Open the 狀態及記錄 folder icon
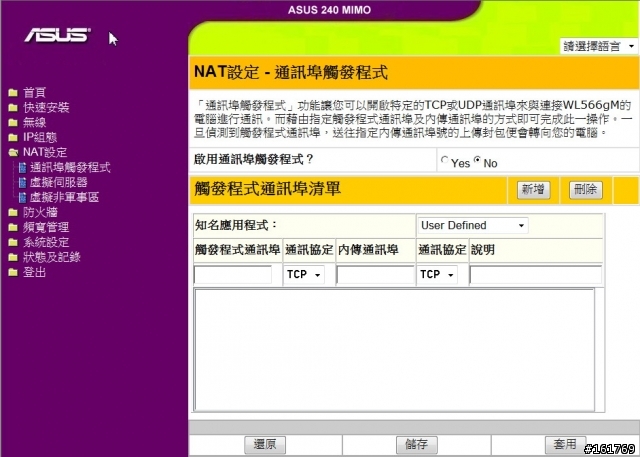Image resolution: width=640 pixels, height=457 pixels. pyautogui.click(x=13, y=257)
